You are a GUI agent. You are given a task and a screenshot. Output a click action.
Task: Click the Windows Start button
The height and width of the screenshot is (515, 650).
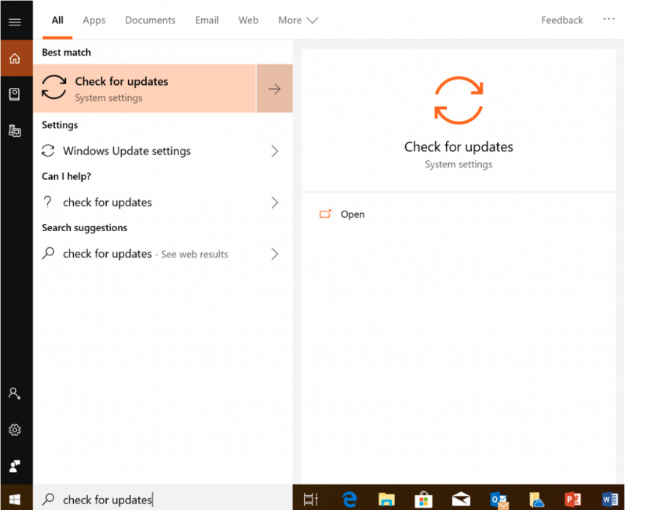(x=15, y=499)
